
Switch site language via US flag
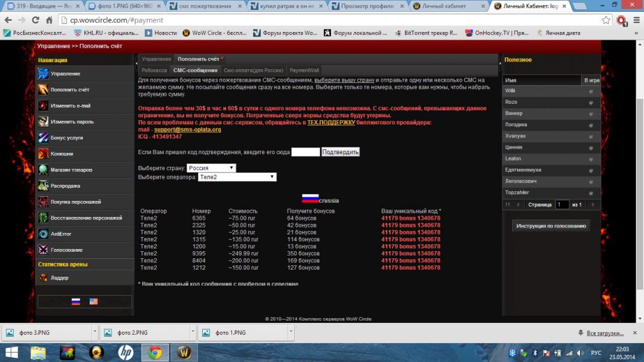click(x=94, y=302)
